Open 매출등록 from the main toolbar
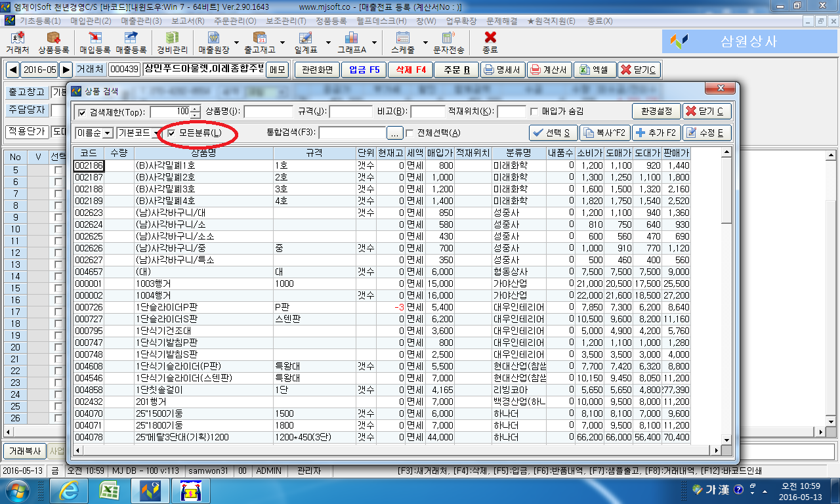 coord(131,43)
